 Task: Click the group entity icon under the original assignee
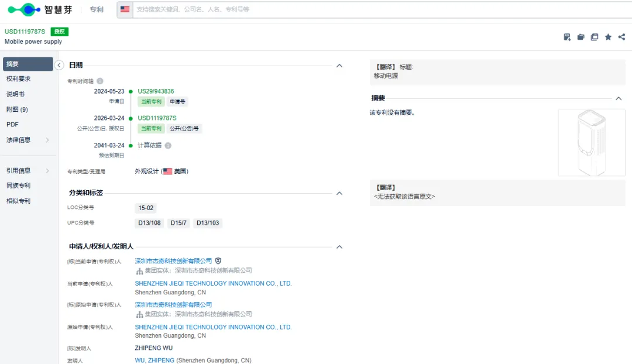pyautogui.click(x=139, y=314)
